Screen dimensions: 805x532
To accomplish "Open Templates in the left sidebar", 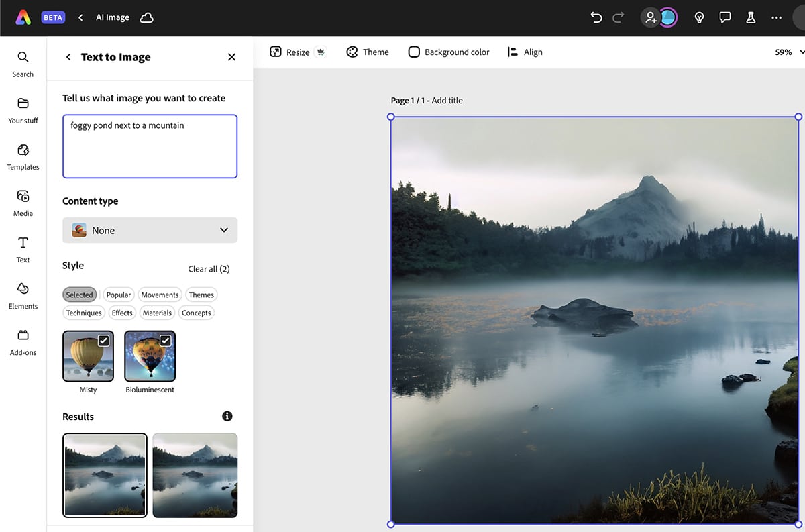I will [x=23, y=156].
